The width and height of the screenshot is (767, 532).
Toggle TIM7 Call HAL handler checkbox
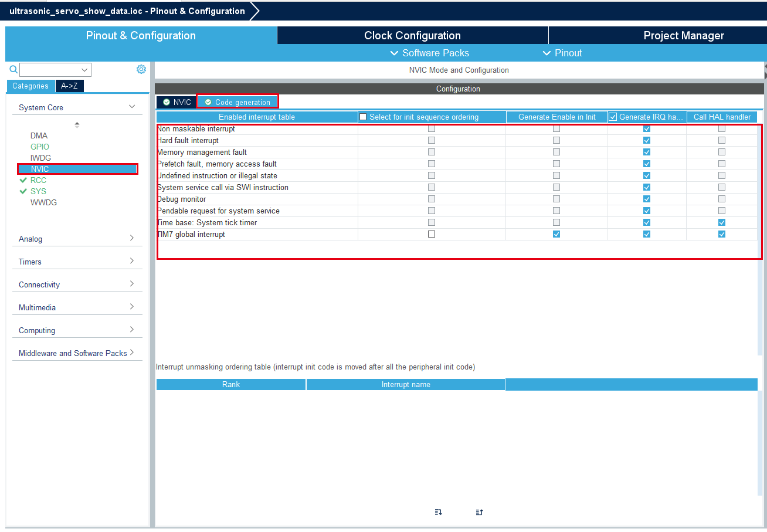tap(722, 234)
